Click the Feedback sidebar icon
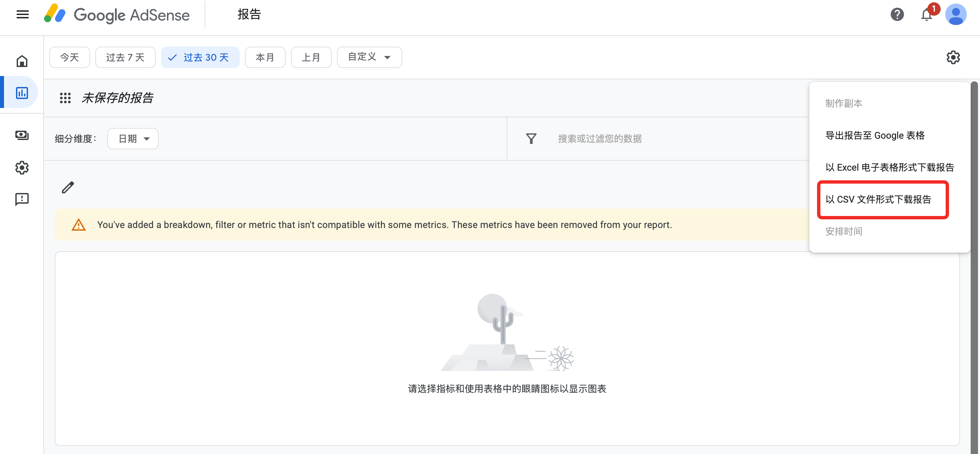 click(x=22, y=199)
